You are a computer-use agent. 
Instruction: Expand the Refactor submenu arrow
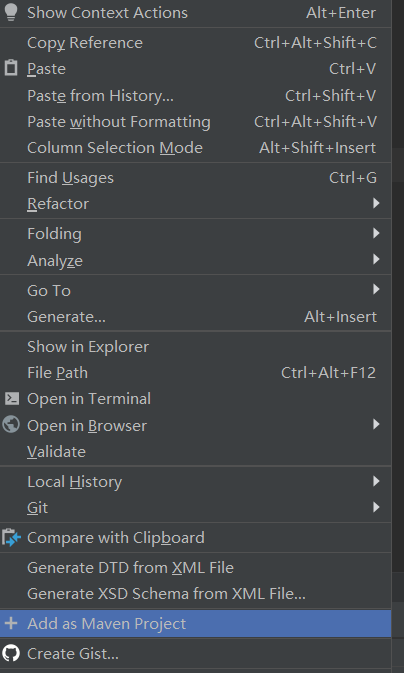(x=376, y=203)
